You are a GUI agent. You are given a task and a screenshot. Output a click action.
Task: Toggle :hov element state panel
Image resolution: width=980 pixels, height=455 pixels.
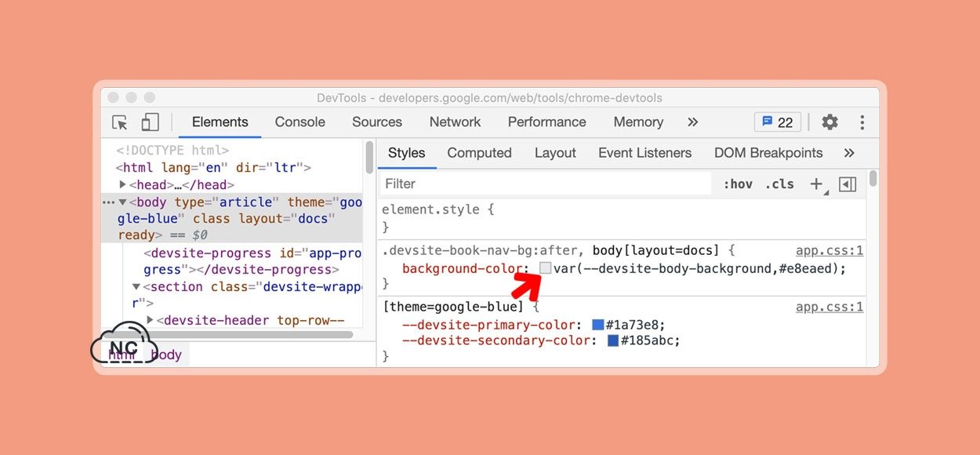(738, 184)
